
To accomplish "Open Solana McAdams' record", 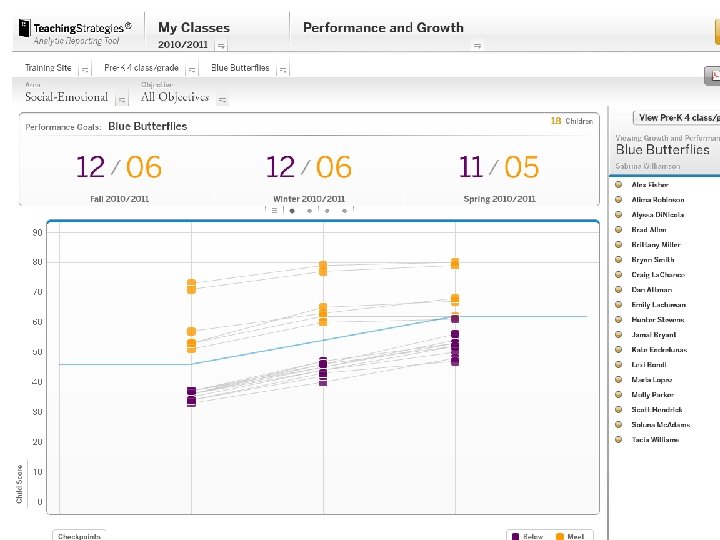I will coord(661,425).
